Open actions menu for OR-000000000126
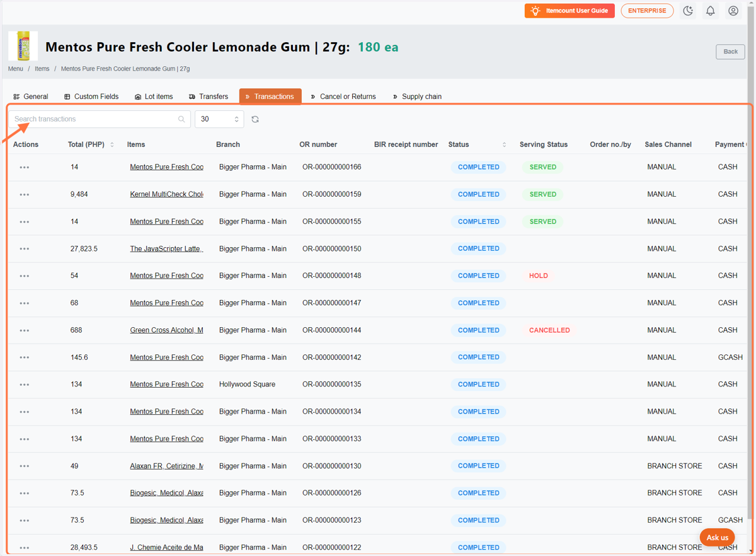This screenshot has width=756, height=556. (x=25, y=494)
